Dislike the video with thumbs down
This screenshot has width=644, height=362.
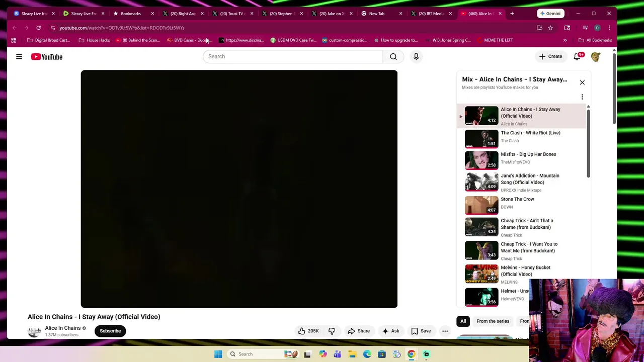click(x=332, y=331)
